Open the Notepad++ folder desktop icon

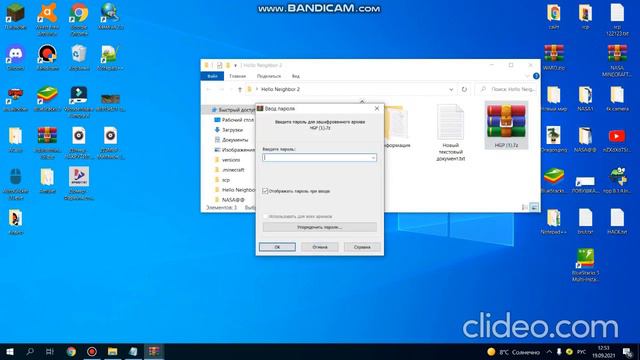pos(554,222)
